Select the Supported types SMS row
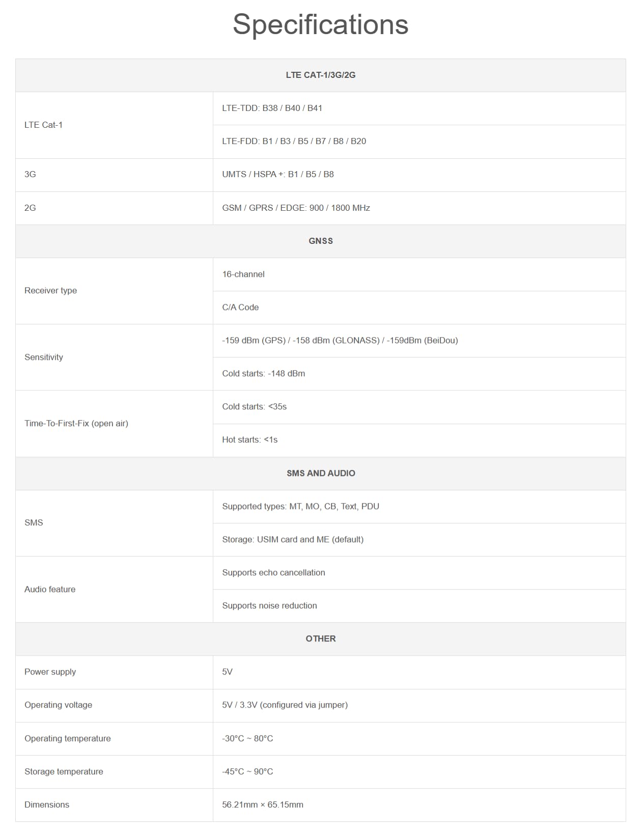Image resolution: width=644 pixels, height=839 pixels. tap(419, 507)
